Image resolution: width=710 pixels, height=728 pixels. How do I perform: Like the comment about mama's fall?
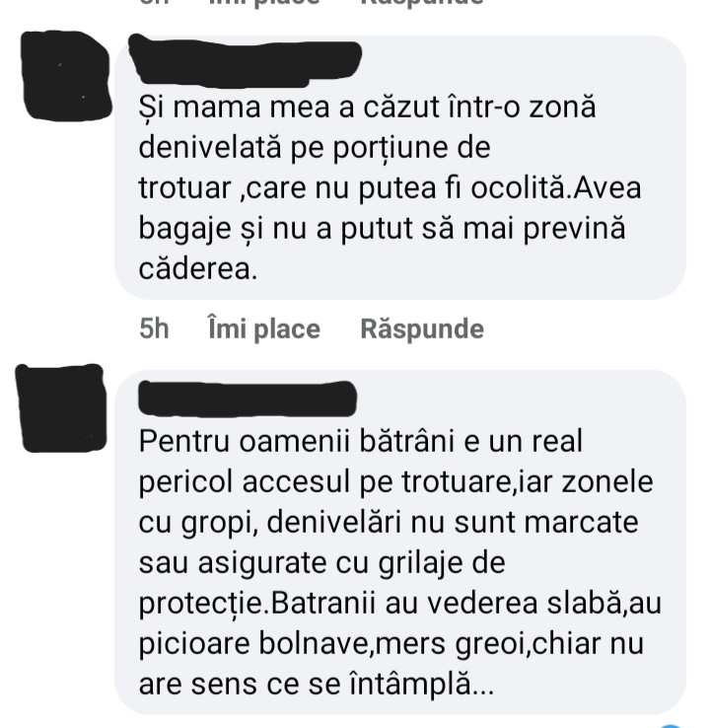(264, 328)
